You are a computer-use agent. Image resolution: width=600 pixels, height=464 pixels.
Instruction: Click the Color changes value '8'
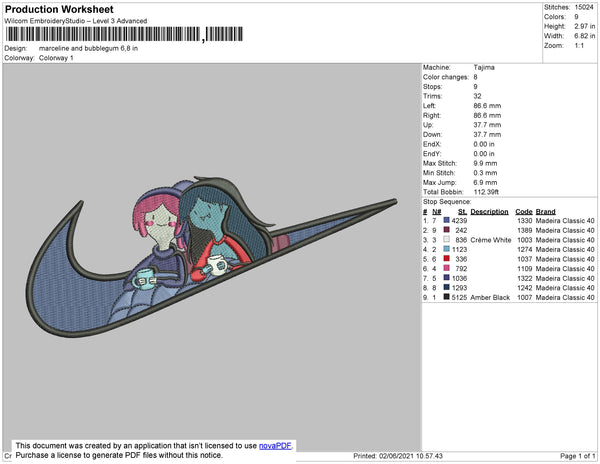tap(476, 77)
